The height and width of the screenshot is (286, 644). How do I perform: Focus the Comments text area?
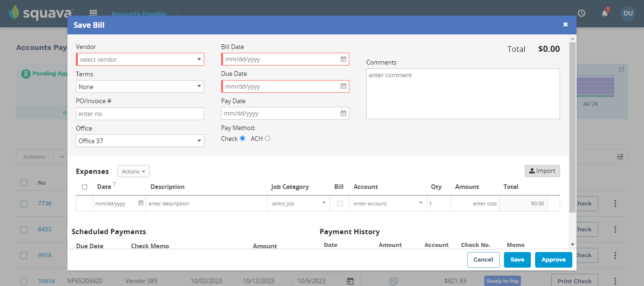point(463,94)
